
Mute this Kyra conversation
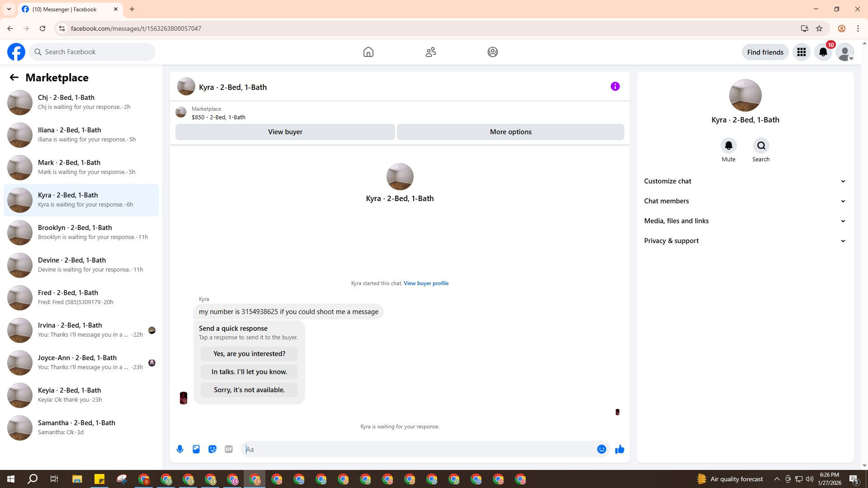[728, 146]
